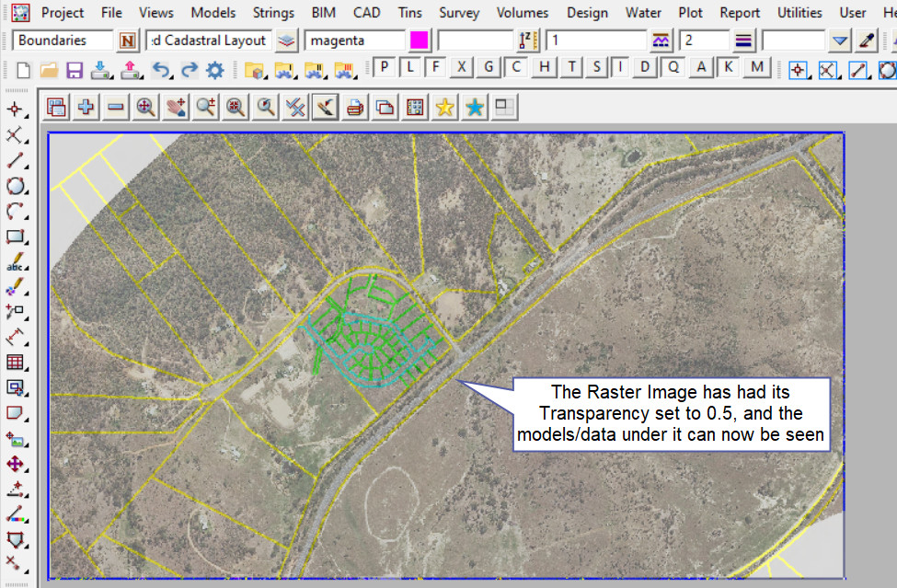The image size is (897, 588).
Task: Toggle the M snap button
Action: point(756,68)
